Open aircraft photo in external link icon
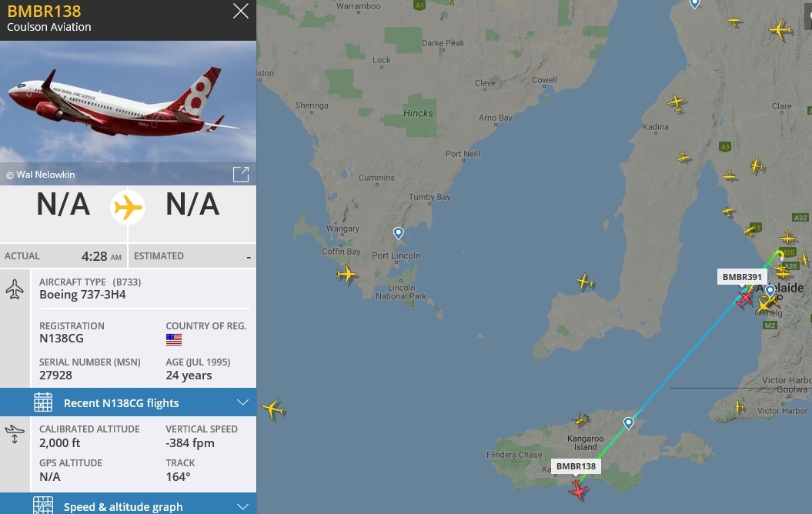The image size is (812, 514). tap(241, 175)
